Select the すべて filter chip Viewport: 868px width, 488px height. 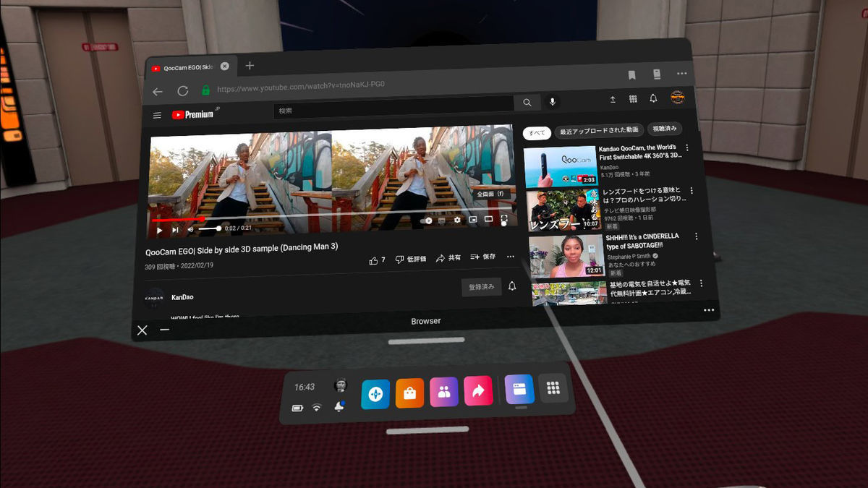tap(537, 133)
